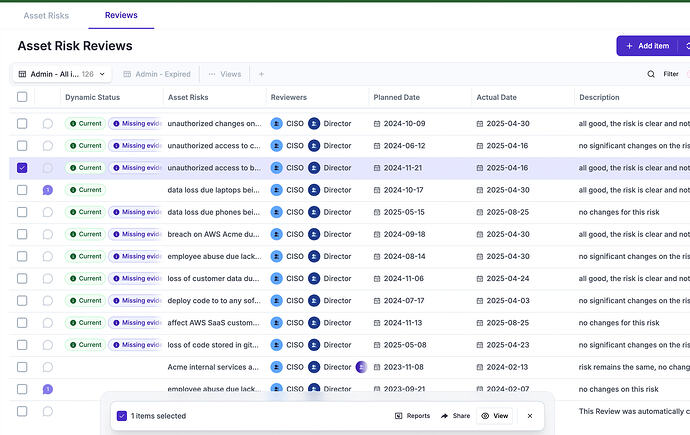Open comments for data loss laptops row
The height and width of the screenshot is (435, 690).
(48, 190)
